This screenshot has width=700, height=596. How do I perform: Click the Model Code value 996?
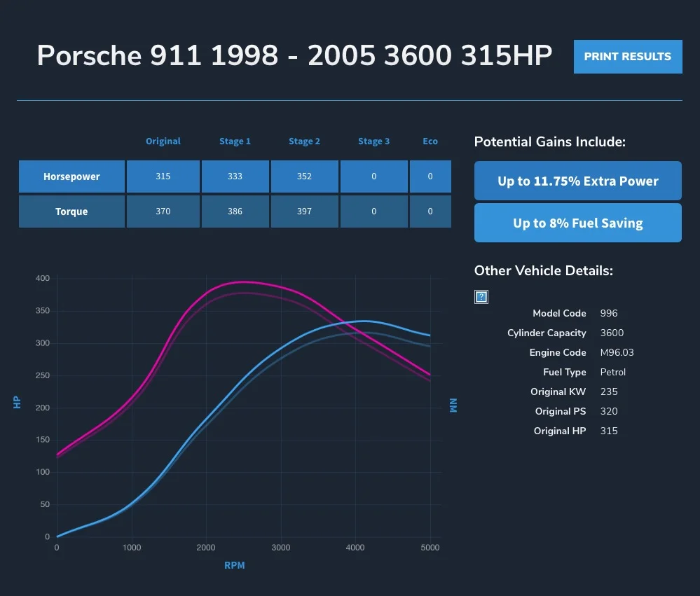tap(609, 313)
